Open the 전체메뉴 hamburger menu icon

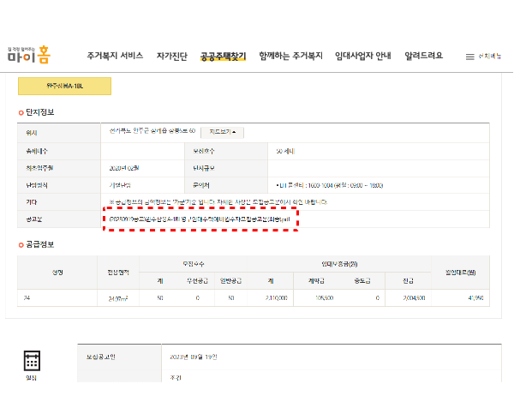(x=469, y=57)
